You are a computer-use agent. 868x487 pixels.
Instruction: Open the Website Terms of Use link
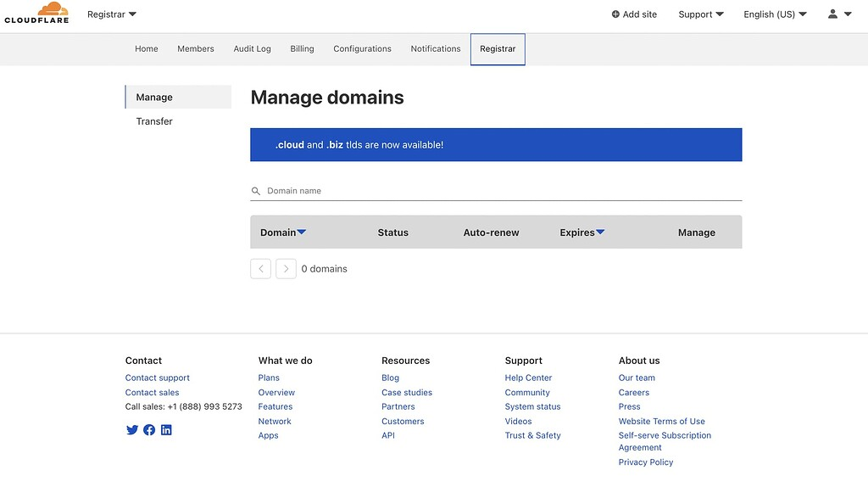(661, 421)
